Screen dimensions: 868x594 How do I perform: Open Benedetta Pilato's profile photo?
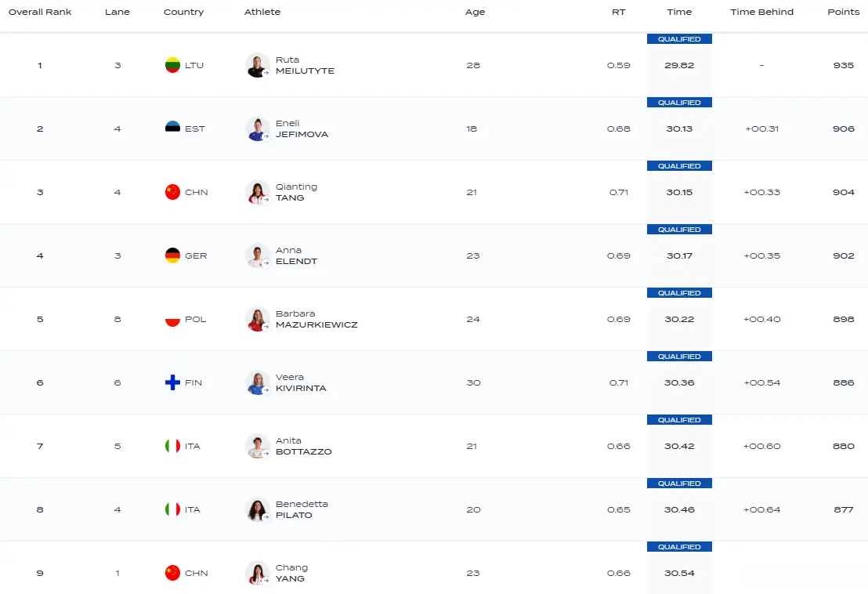tap(257, 509)
